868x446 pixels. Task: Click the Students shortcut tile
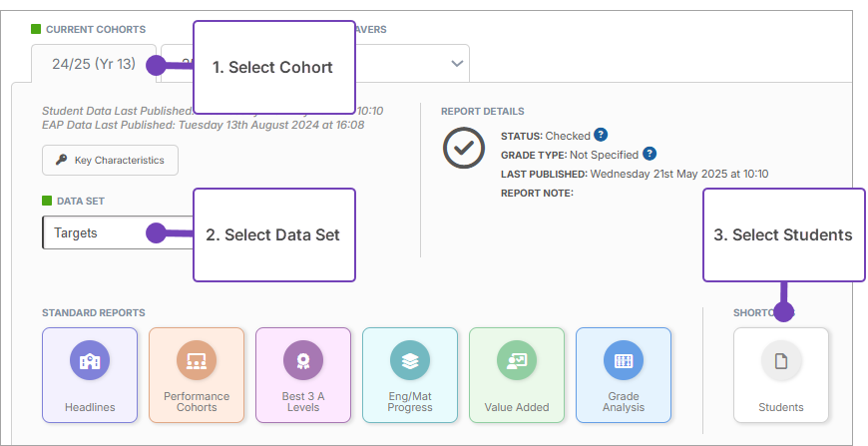pyautogui.click(x=780, y=375)
